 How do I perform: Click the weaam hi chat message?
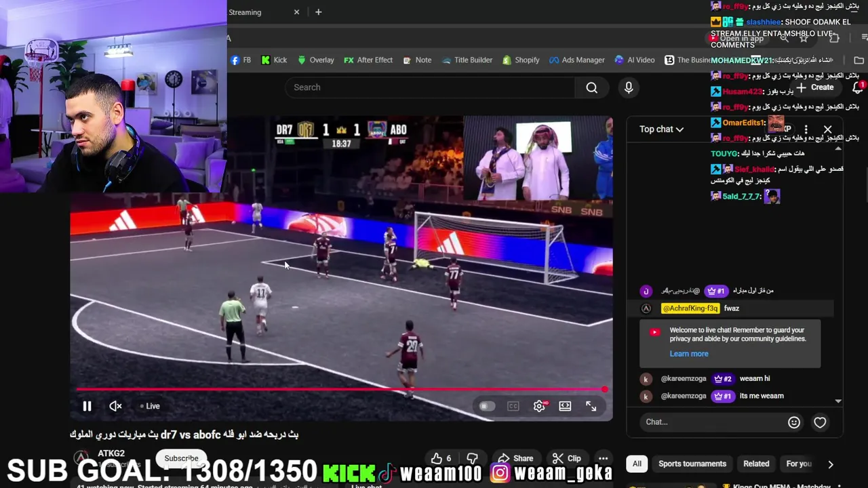(x=755, y=379)
